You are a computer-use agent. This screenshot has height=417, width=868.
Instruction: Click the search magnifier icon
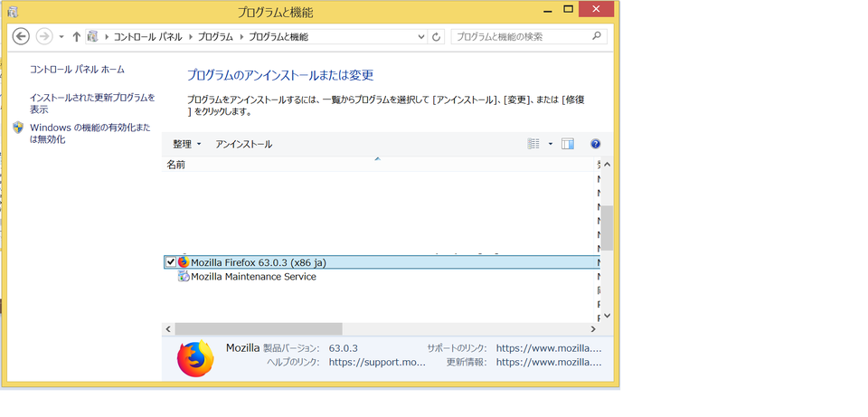pyautogui.click(x=596, y=36)
